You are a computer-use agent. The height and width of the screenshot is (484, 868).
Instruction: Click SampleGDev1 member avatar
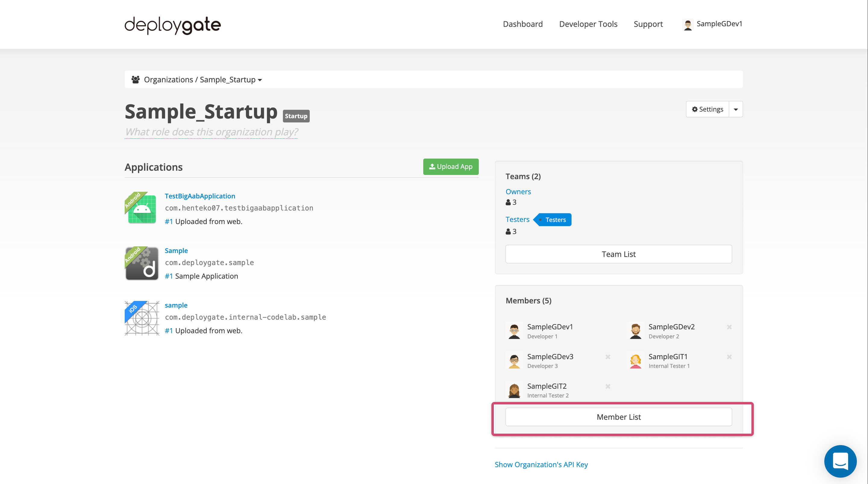[x=514, y=331]
